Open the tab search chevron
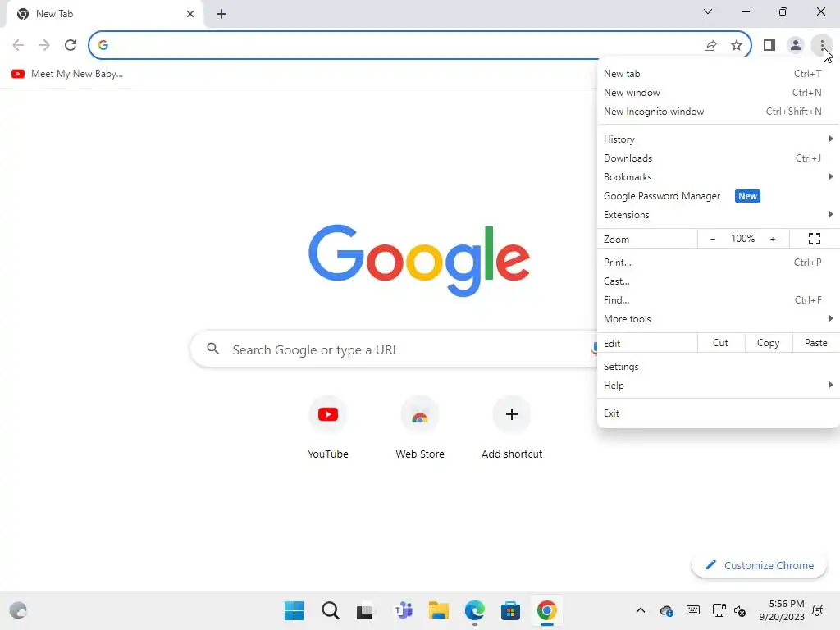840x630 pixels. click(x=708, y=11)
